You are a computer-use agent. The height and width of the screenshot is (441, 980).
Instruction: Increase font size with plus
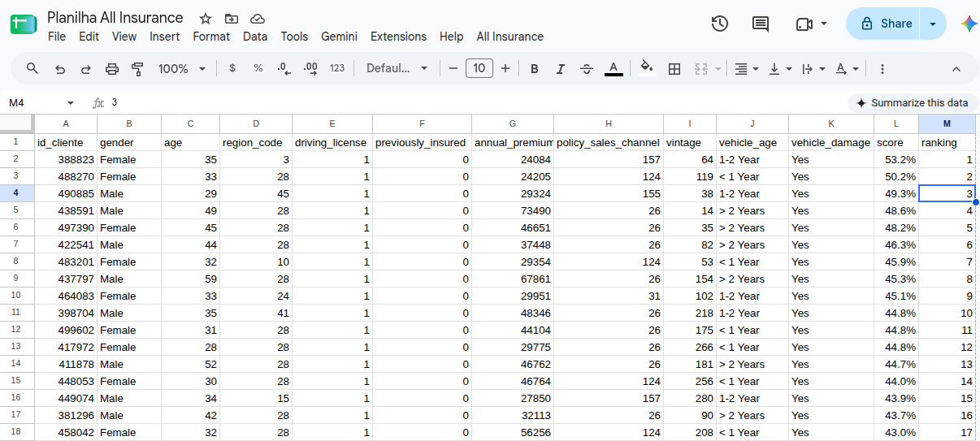point(505,68)
